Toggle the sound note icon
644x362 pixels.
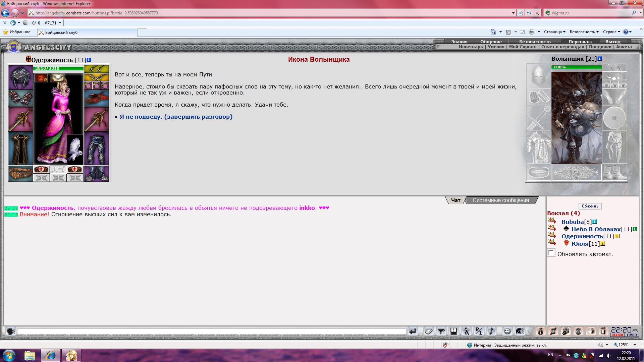[x=491, y=331]
